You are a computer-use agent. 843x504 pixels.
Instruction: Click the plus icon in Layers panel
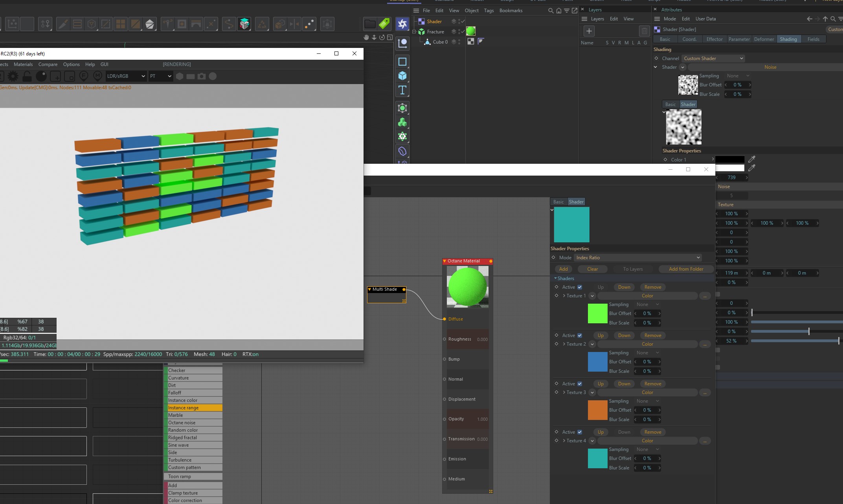pos(589,31)
